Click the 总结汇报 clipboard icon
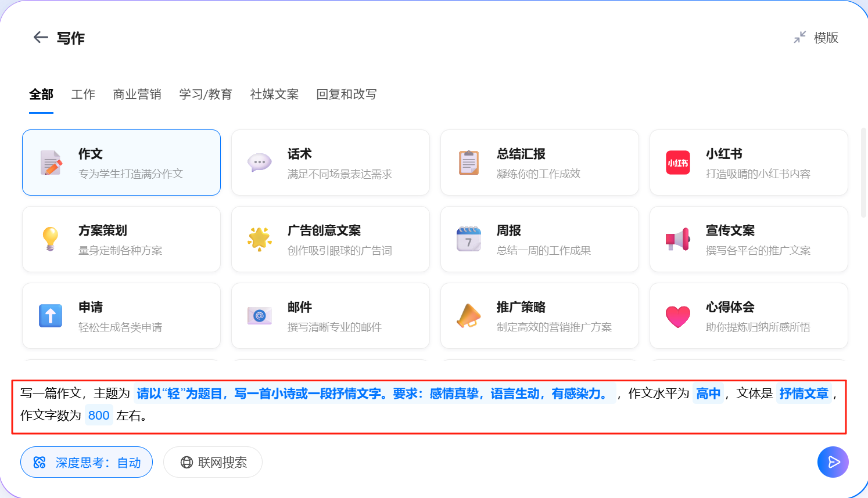Screen dimensions: 868x498 point(469,163)
